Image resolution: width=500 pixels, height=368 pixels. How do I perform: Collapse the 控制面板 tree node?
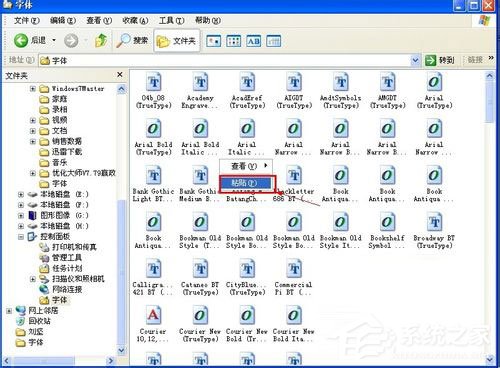click(21, 237)
